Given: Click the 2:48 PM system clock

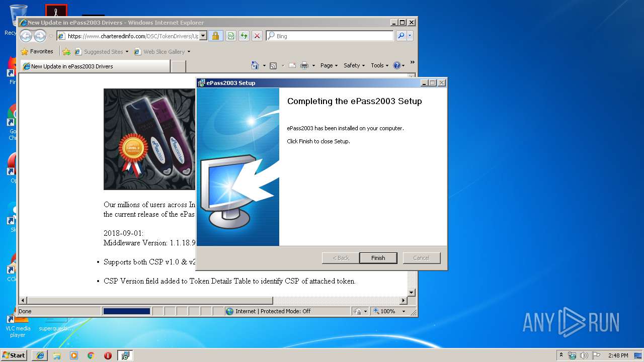Looking at the screenshot, I should tap(618, 355).
